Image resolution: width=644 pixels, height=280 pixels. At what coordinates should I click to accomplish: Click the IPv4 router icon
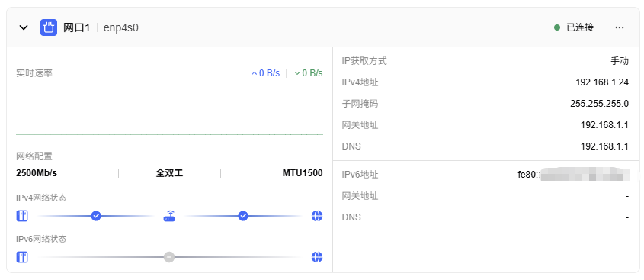pyautogui.click(x=169, y=216)
